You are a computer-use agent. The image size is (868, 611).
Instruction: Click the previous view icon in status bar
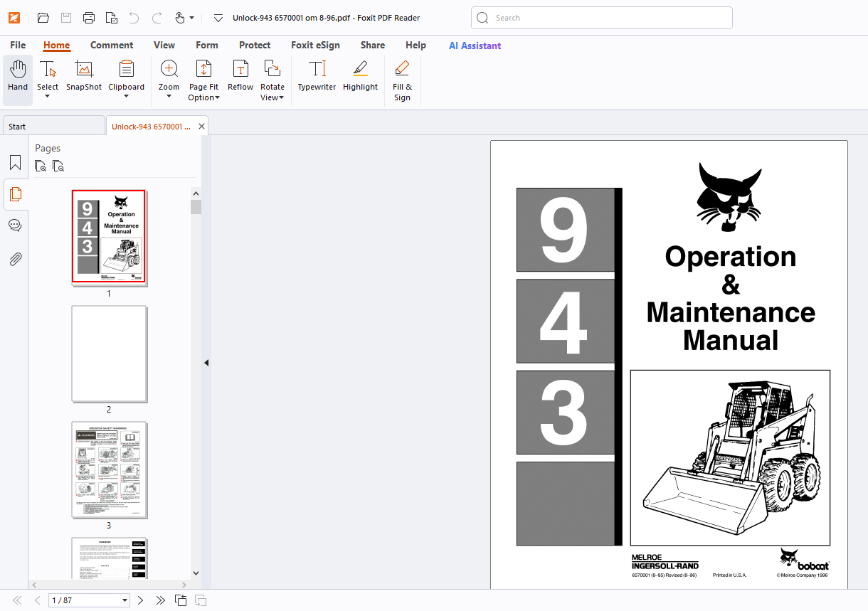181,600
